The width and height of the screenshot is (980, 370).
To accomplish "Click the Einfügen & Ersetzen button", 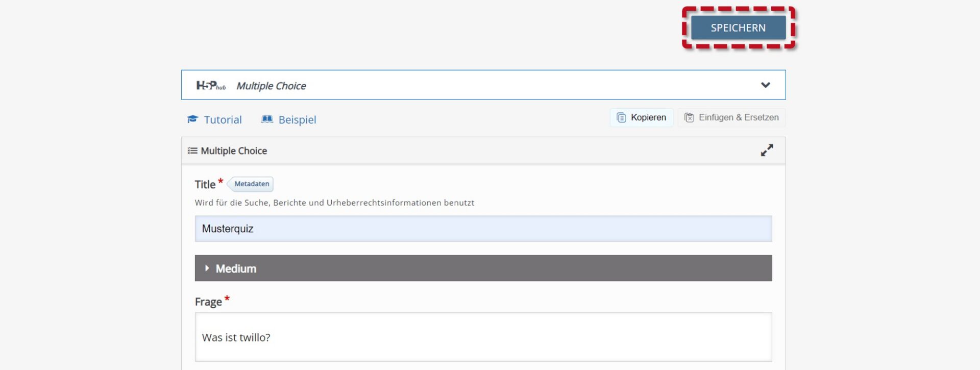I will click(x=731, y=117).
